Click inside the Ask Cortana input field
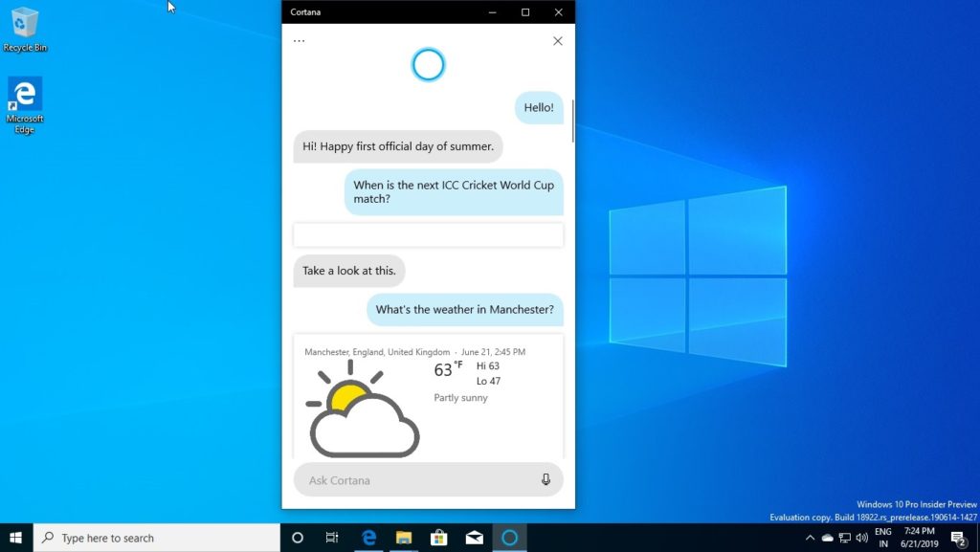This screenshot has width=980, height=552. click(412, 479)
